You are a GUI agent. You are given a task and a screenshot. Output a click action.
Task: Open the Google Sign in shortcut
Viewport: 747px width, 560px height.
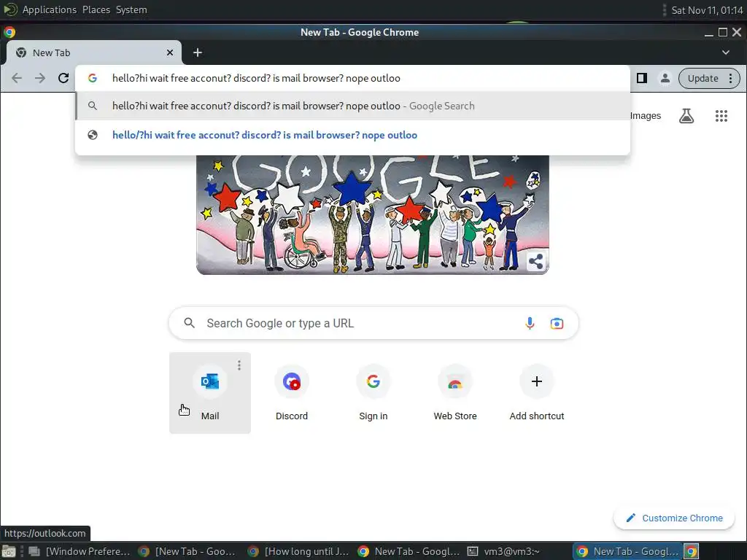pos(373,393)
